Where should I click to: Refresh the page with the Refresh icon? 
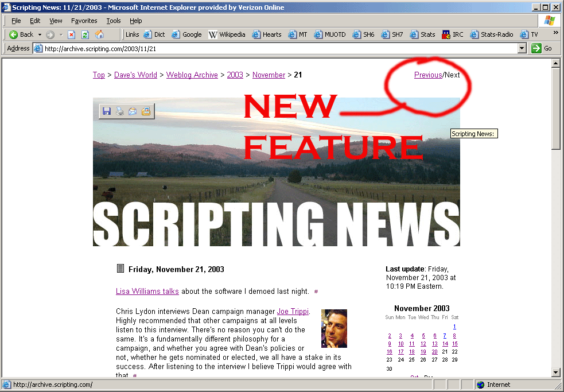85,34
